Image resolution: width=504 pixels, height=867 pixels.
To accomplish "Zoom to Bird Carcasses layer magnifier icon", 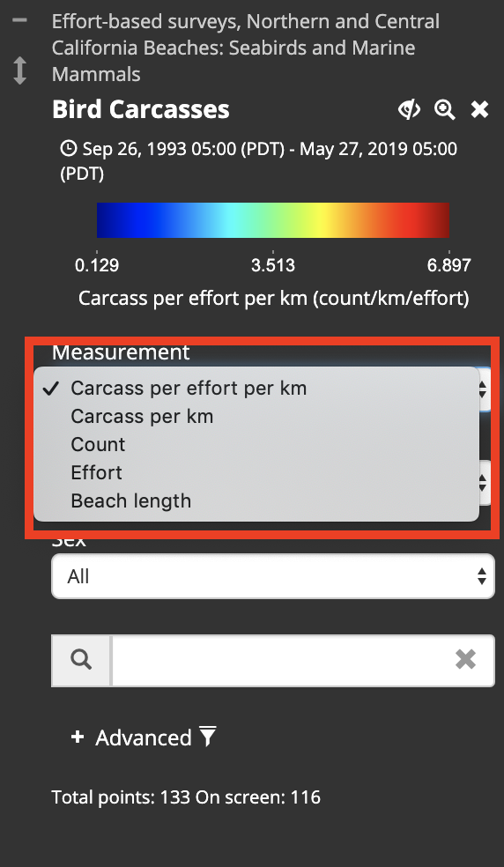I will point(445,109).
